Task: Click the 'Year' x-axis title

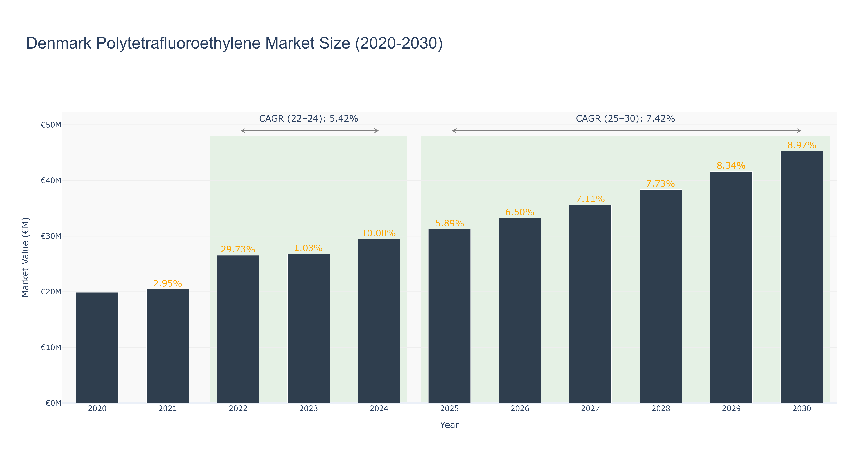Action: 449,425
